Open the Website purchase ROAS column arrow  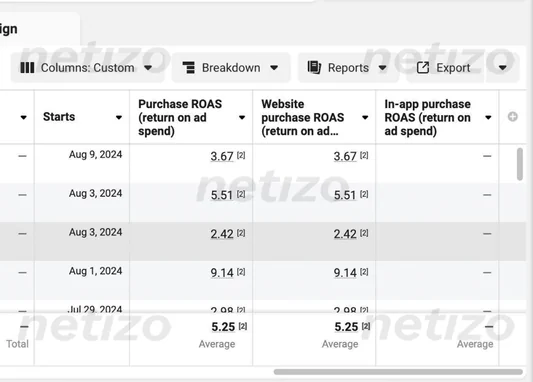[365, 118]
